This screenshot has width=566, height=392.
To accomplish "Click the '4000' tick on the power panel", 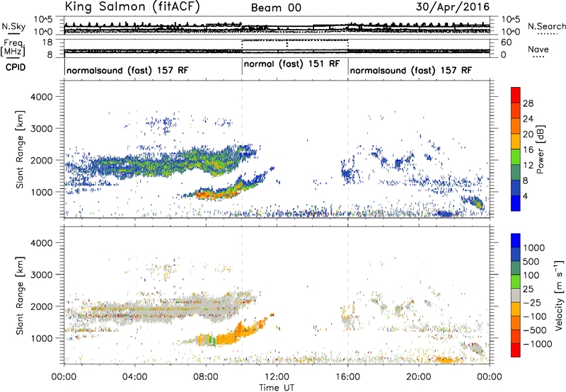I will 41,97.
